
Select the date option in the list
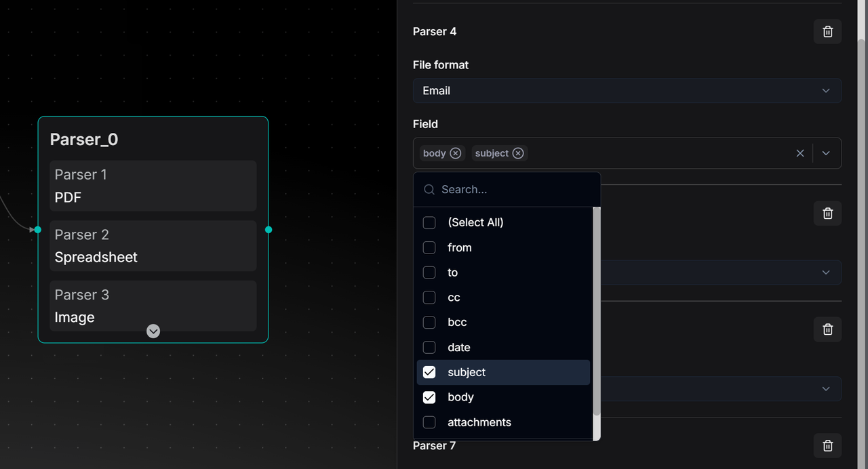[458, 347]
